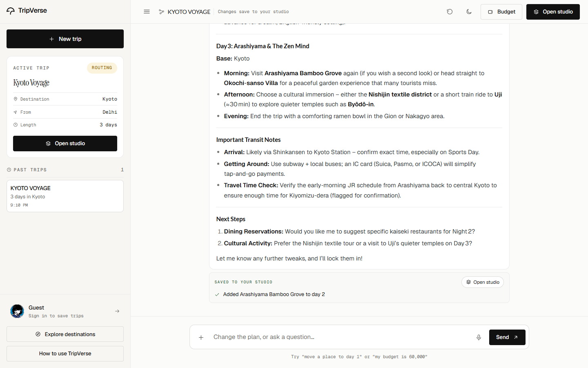Click the route icon beside KYOTO VOYAGE title

pos(162,12)
